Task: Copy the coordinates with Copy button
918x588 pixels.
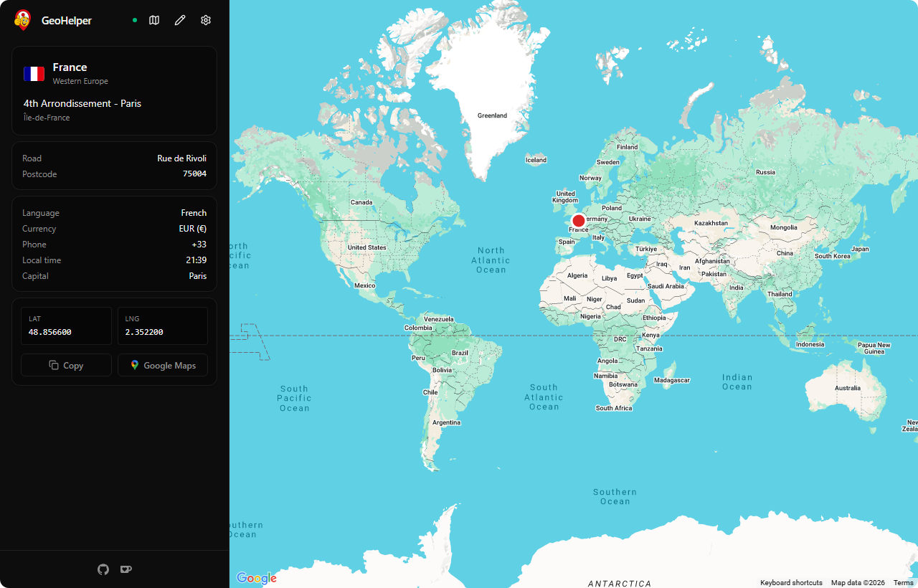Action: 66,365
